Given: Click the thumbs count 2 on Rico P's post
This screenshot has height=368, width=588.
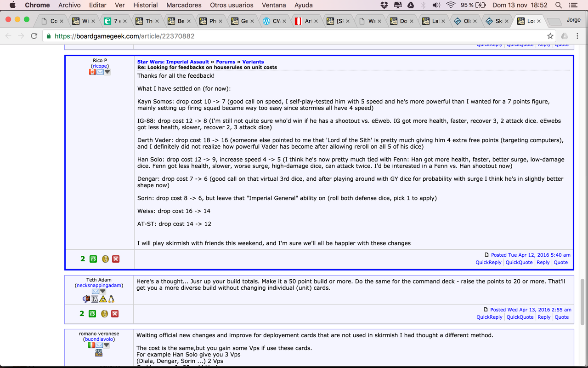Looking at the screenshot, I should [83, 259].
